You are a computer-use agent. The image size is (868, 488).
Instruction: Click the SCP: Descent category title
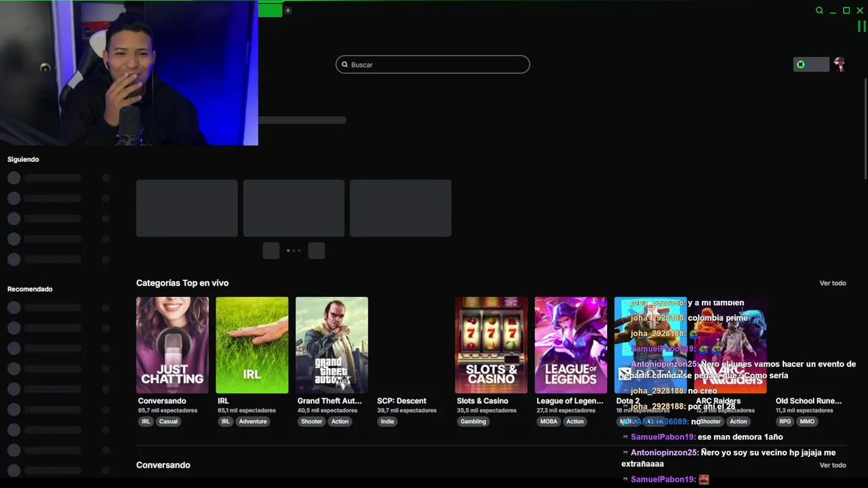tap(401, 401)
